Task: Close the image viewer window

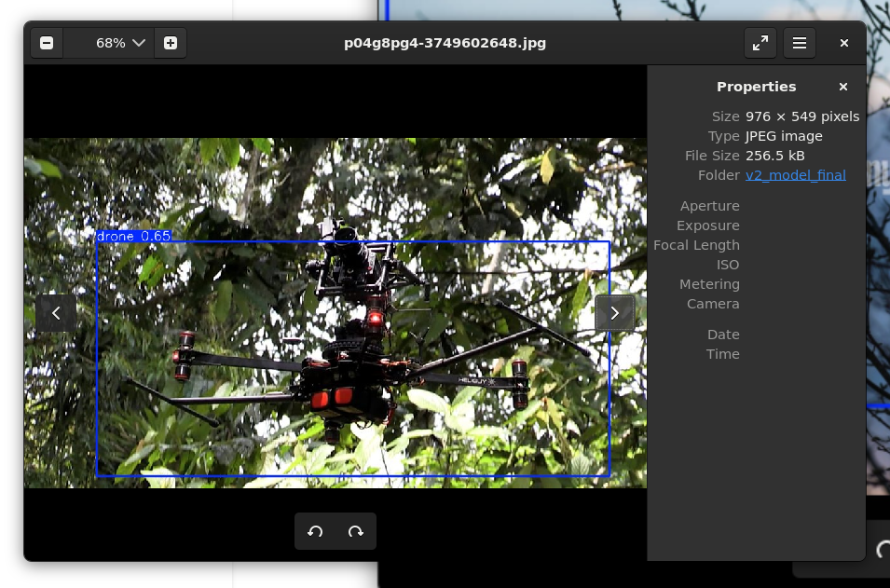Action: (x=843, y=43)
